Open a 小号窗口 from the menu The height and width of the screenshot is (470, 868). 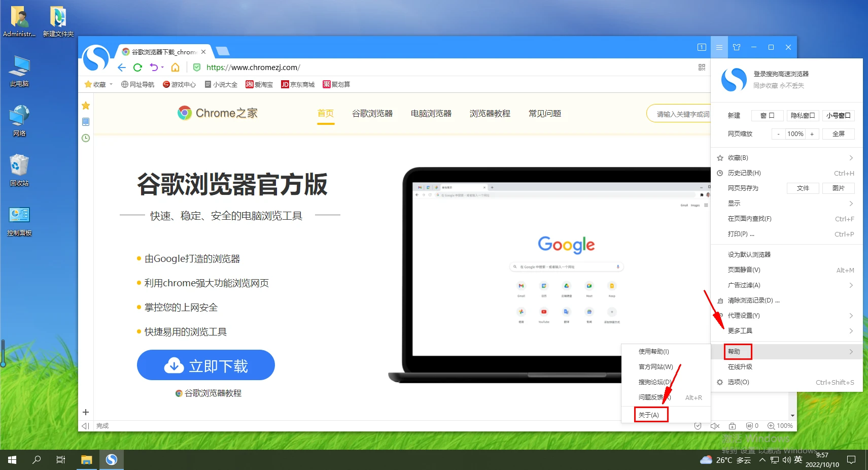point(838,115)
